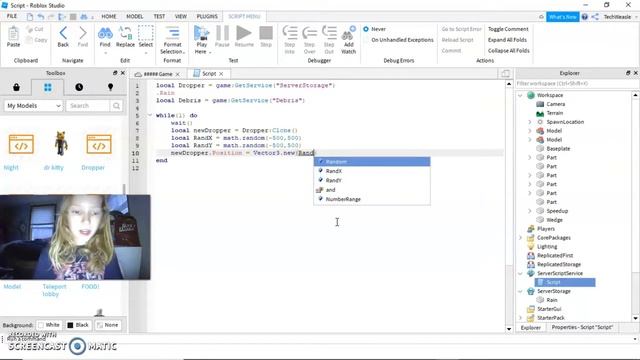Click the Resume test button

pos(244,37)
